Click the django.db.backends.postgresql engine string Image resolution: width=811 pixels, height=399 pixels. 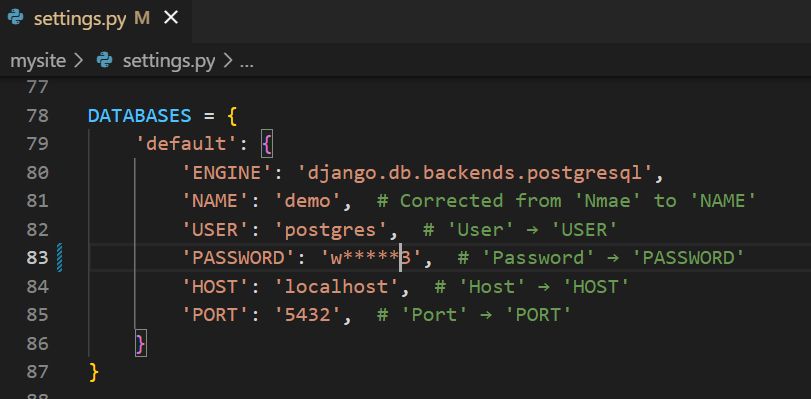click(475, 172)
